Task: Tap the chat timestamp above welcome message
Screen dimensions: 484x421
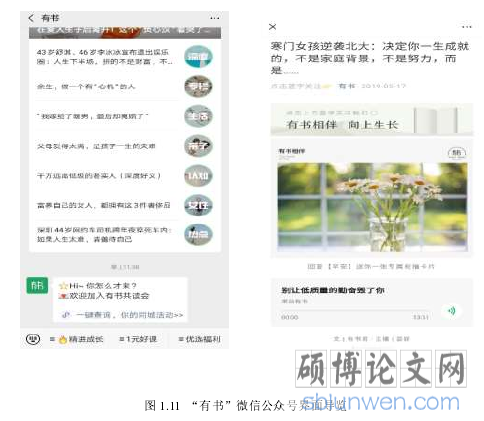Action: [125, 267]
